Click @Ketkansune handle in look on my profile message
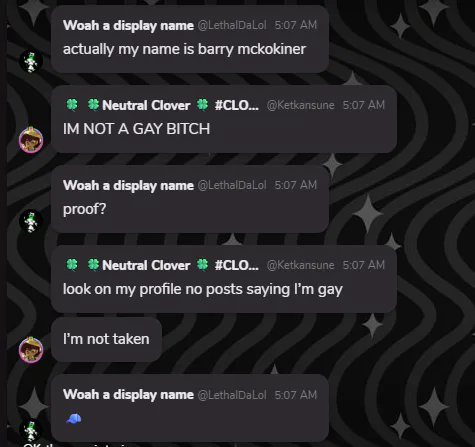The width and height of the screenshot is (475, 447). point(300,265)
